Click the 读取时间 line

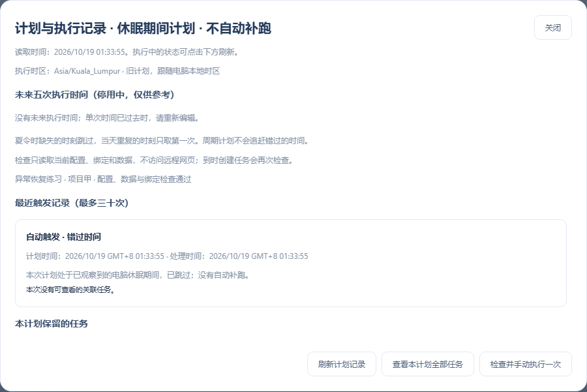(x=127, y=52)
